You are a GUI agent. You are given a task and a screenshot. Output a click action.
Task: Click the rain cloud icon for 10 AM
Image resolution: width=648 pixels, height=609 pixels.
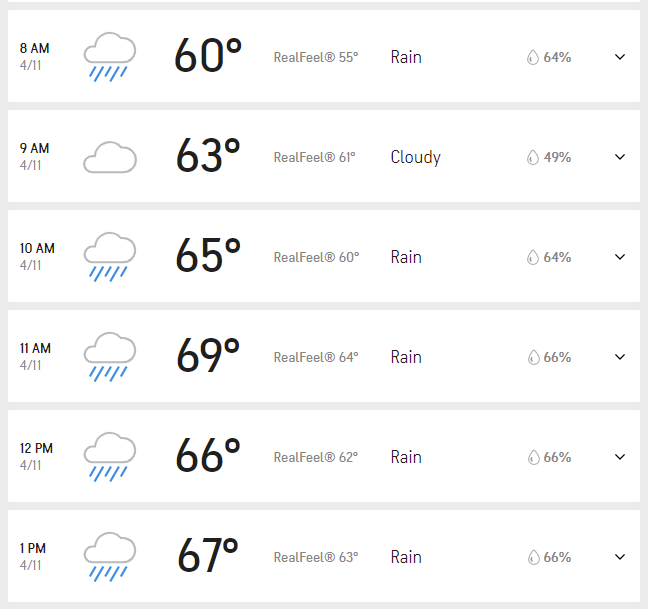pos(110,257)
